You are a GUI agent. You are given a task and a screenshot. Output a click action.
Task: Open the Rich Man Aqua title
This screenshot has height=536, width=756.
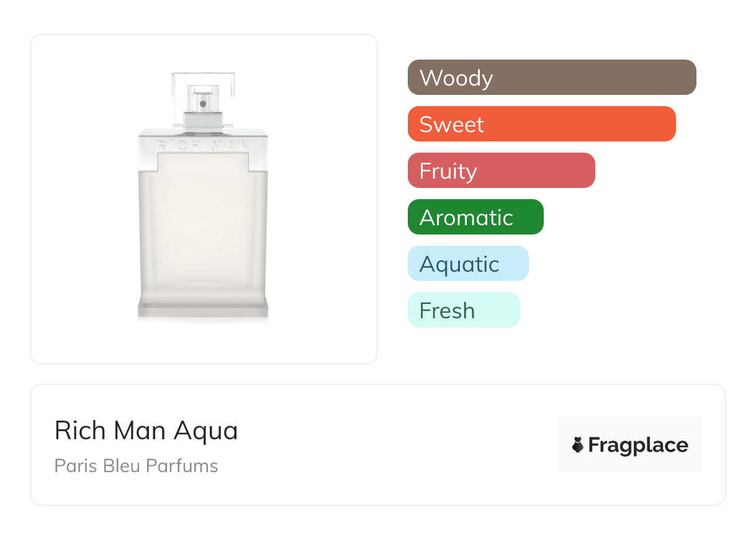coord(146,430)
